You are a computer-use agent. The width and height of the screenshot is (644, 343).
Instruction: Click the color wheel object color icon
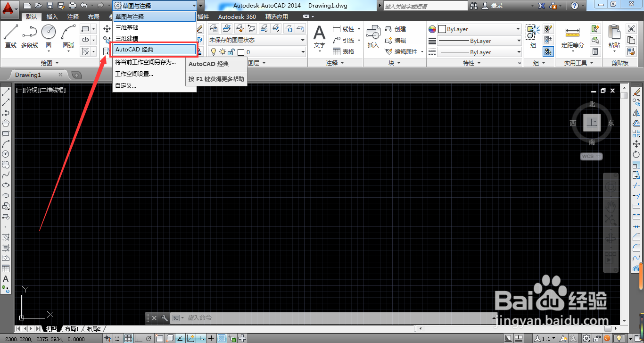click(432, 29)
